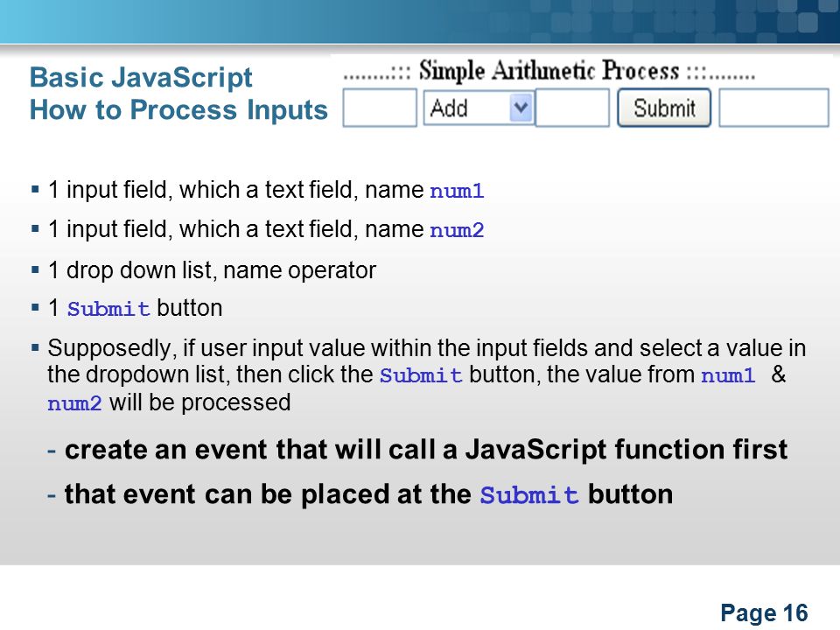
Task: Click the Basic JavaScript title text
Action: (141, 77)
